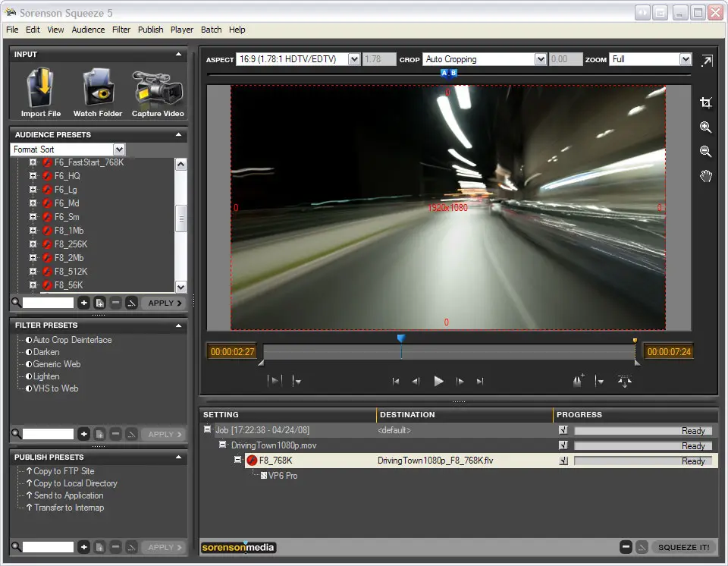Add a new audience preset with plus

tap(83, 303)
